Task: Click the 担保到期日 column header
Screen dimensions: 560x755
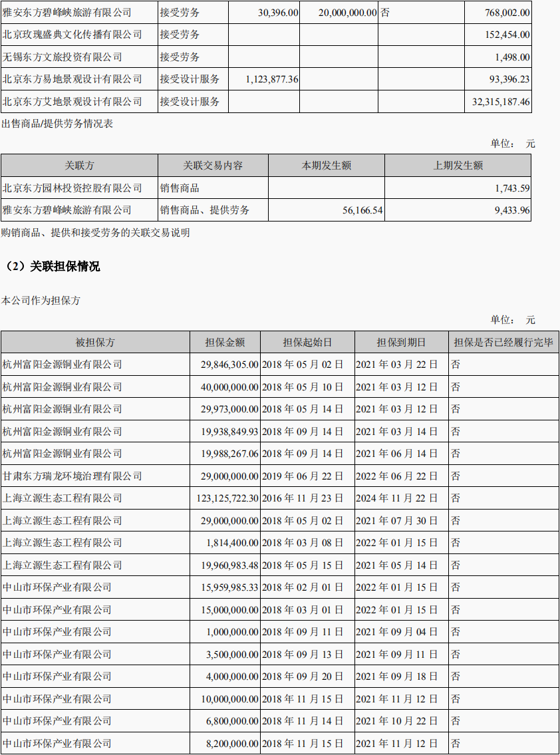Action: (401, 343)
